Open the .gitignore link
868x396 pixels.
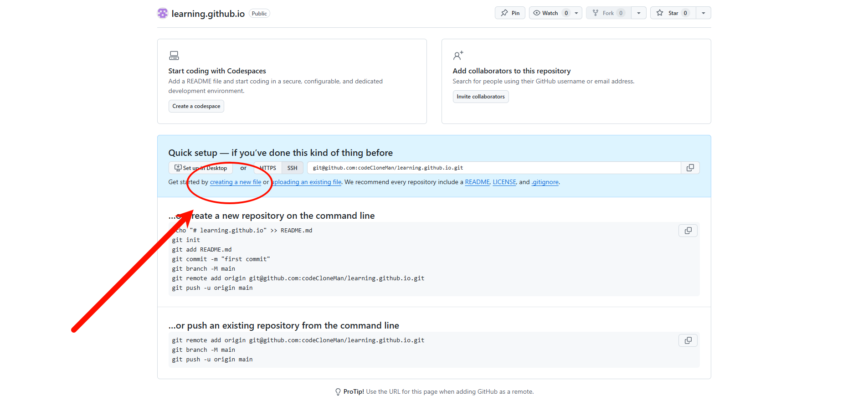(545, 182)
